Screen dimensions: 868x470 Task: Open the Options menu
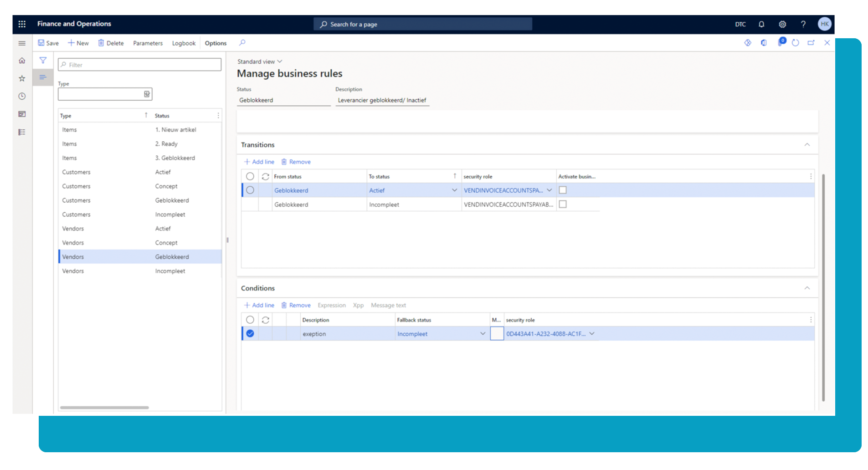216,43
